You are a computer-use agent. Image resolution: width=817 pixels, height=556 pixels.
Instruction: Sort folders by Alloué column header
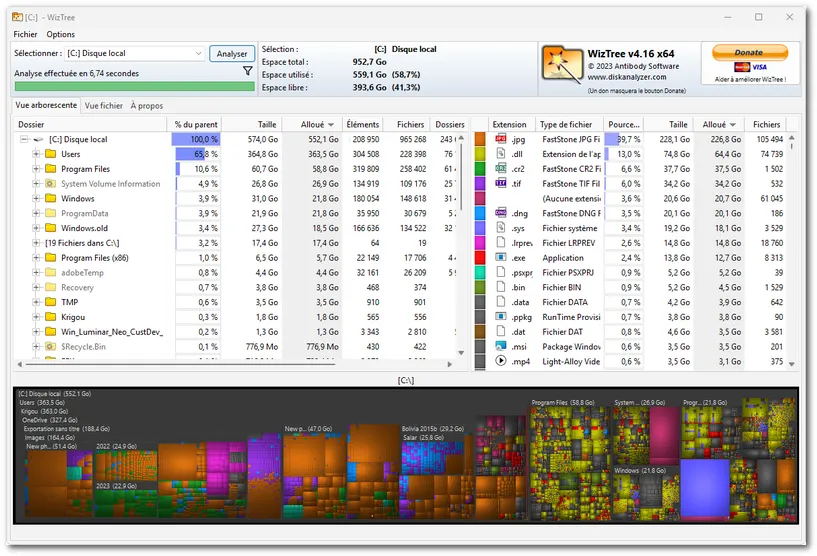312,125
